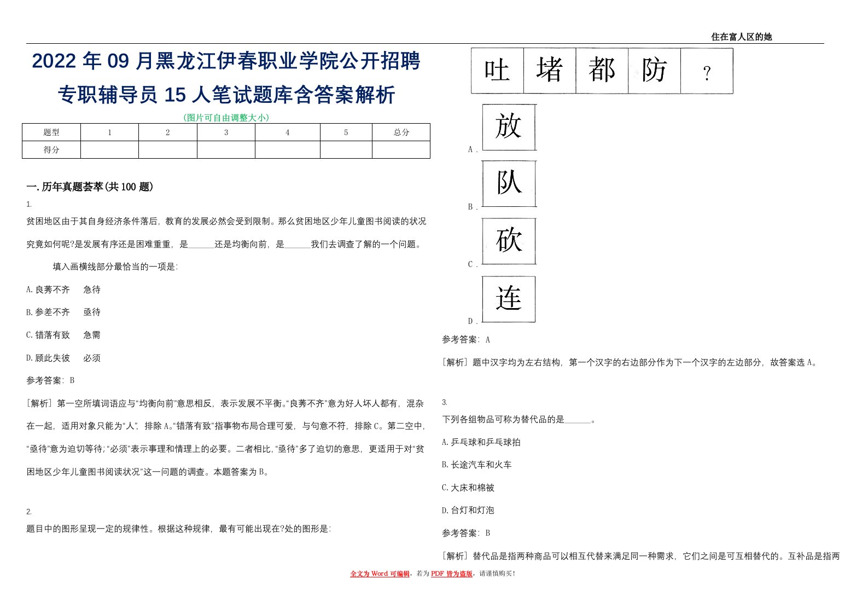868x614 pixels.
Task: Select option 'A.良莠不齐 急待'
Action: click(63, 289)
